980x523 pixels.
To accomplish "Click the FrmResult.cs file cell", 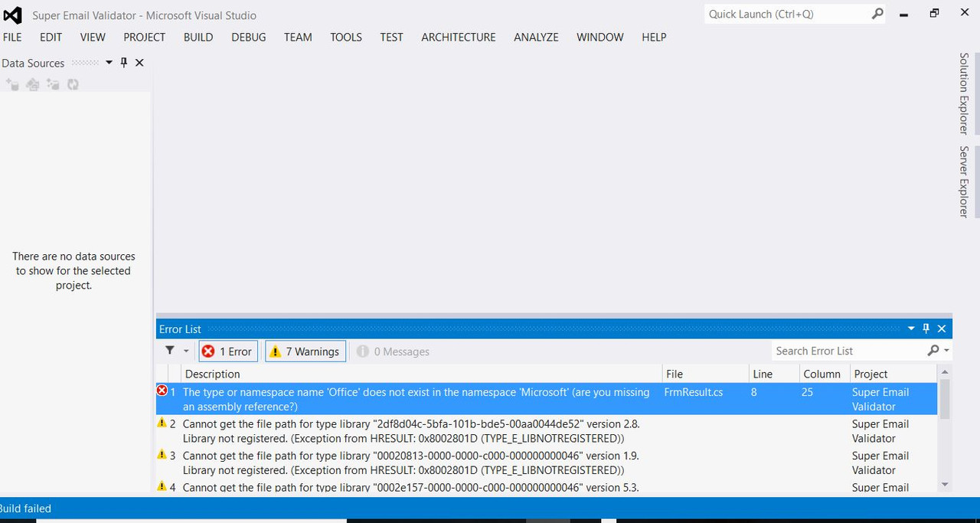I will [x=694, y=392].
